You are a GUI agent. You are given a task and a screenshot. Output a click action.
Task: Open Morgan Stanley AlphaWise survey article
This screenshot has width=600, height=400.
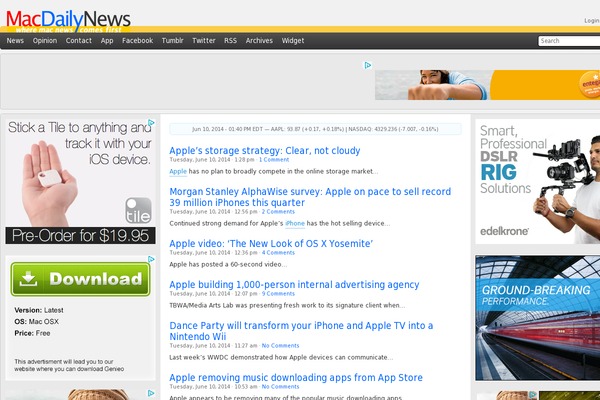[x=310, y=197]
